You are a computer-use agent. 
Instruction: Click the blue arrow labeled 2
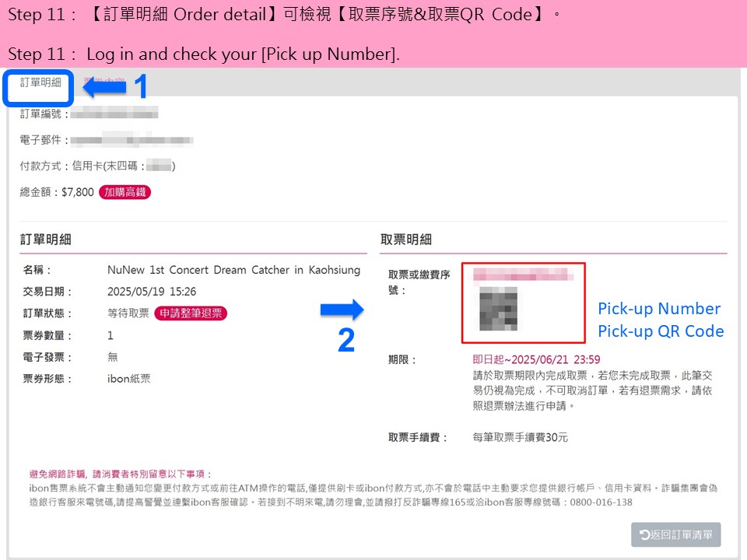tap(342, 310)
